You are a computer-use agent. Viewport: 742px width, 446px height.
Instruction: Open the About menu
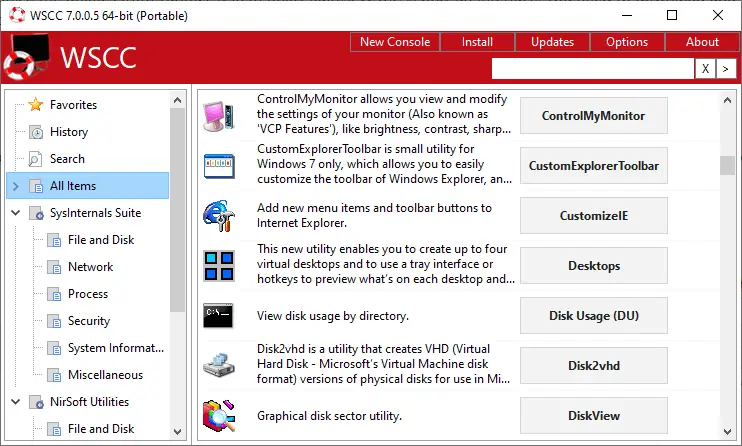click(x=702, y=42)
